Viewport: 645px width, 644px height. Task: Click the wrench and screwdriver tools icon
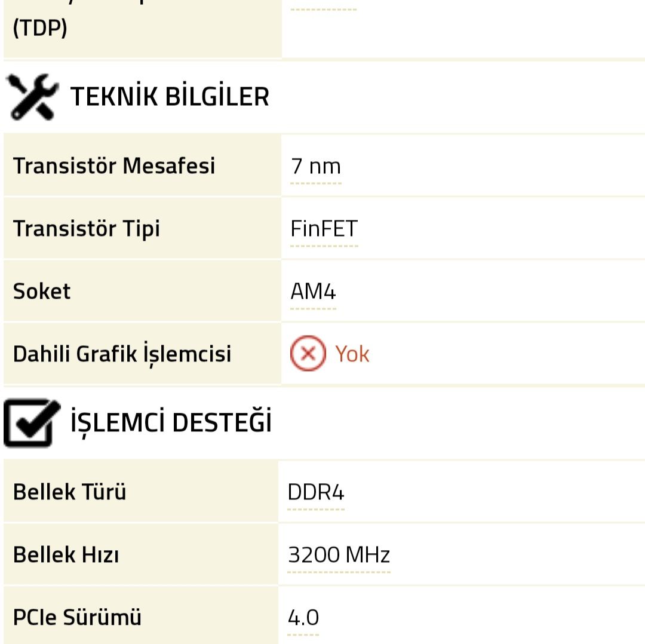coord(32,97)
